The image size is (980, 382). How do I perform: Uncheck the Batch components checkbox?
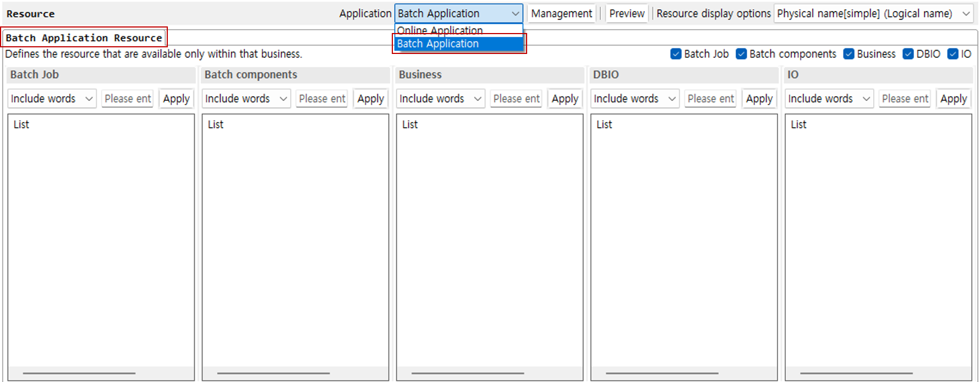pos(741,54)
